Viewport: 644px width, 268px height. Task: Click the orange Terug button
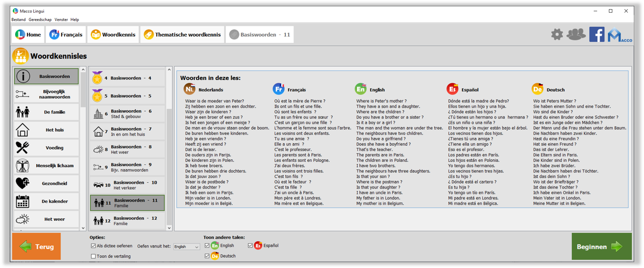[36, 247]
